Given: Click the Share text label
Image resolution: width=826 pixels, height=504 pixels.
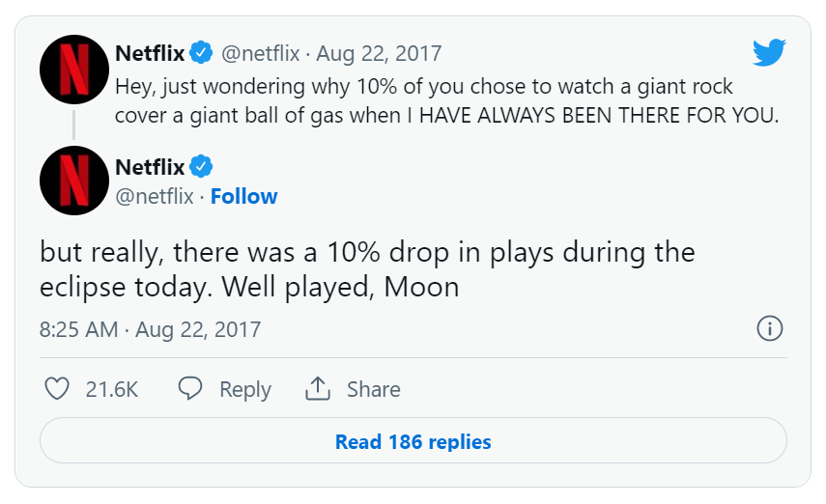Looking at the screenshot, I should (x=373, y=389).
